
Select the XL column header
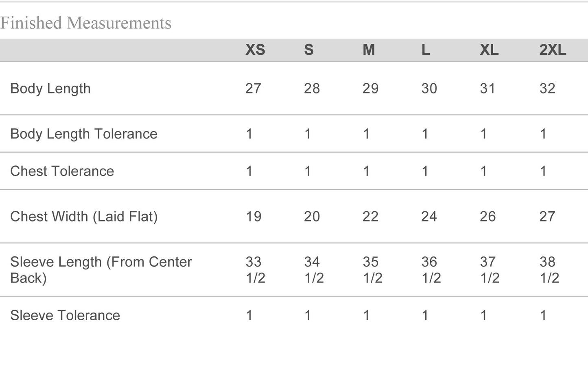[x=489, y=50]
